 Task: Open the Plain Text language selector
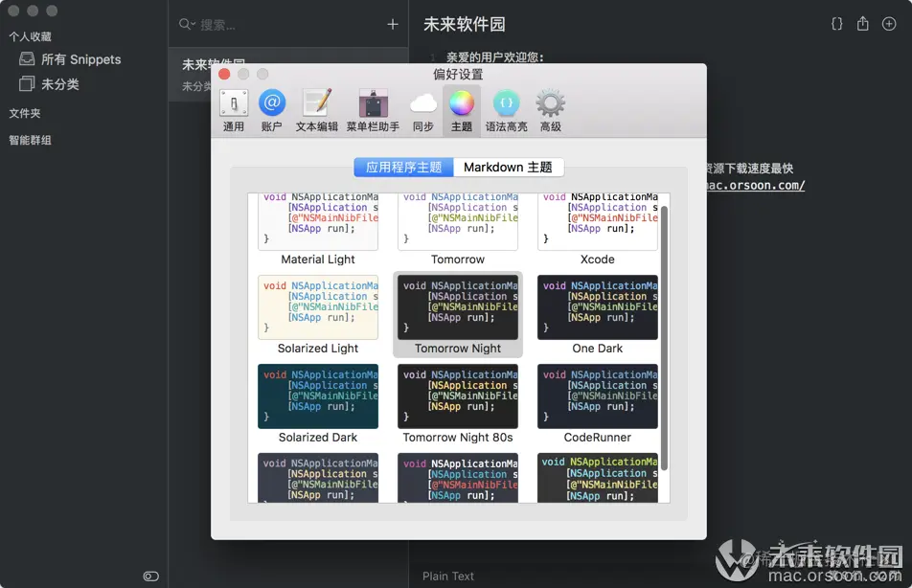click(448, 577)
